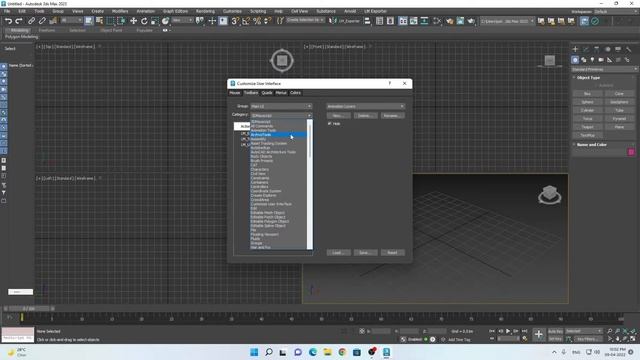The image size is (640, 360).
Task: Select 'AutoCAD Architecture Tools' in category list
Action: [x=273, y=152]
